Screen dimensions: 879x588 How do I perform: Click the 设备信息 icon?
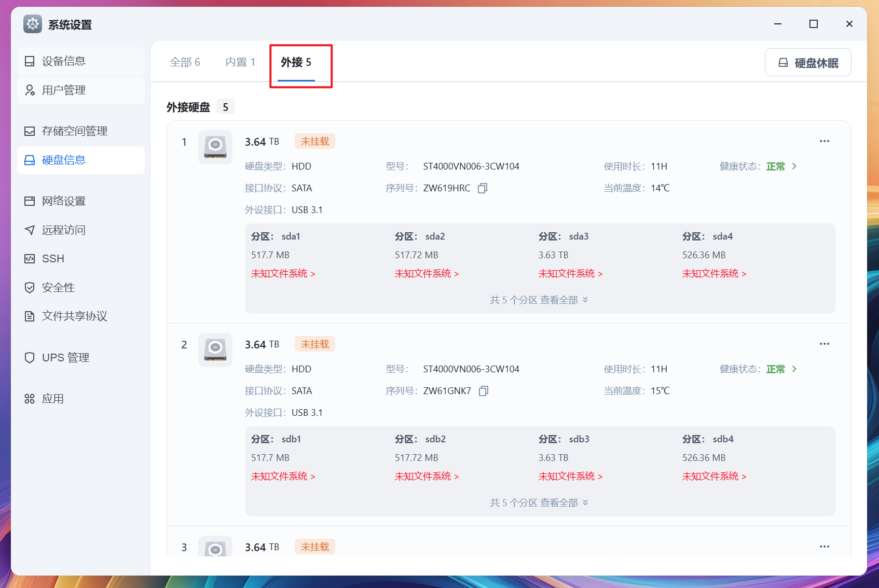coord(30,61)
